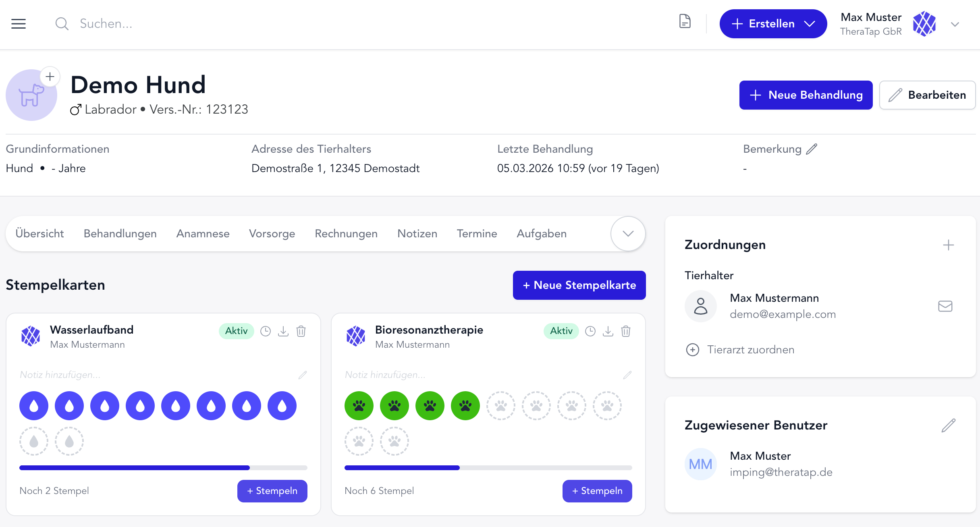Add a new Zuordnung with the plus icon
The height and width of the screenshot is (527, 980).
(949, 245)
